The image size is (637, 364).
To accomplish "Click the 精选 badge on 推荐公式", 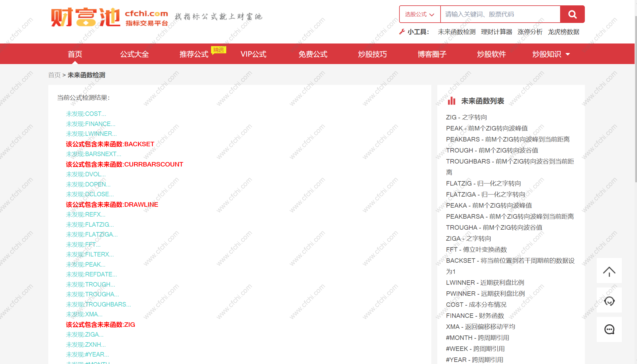I will (218, 50).
